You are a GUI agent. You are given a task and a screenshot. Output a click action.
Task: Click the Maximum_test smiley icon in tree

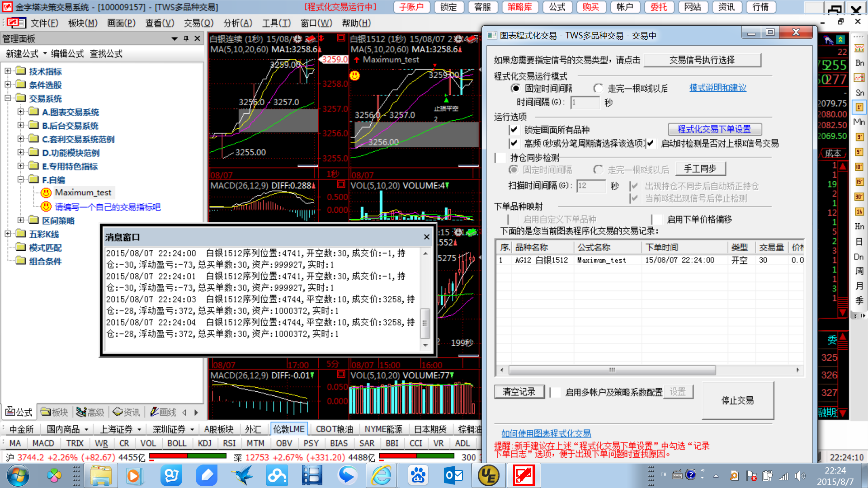tap(46, 193)
